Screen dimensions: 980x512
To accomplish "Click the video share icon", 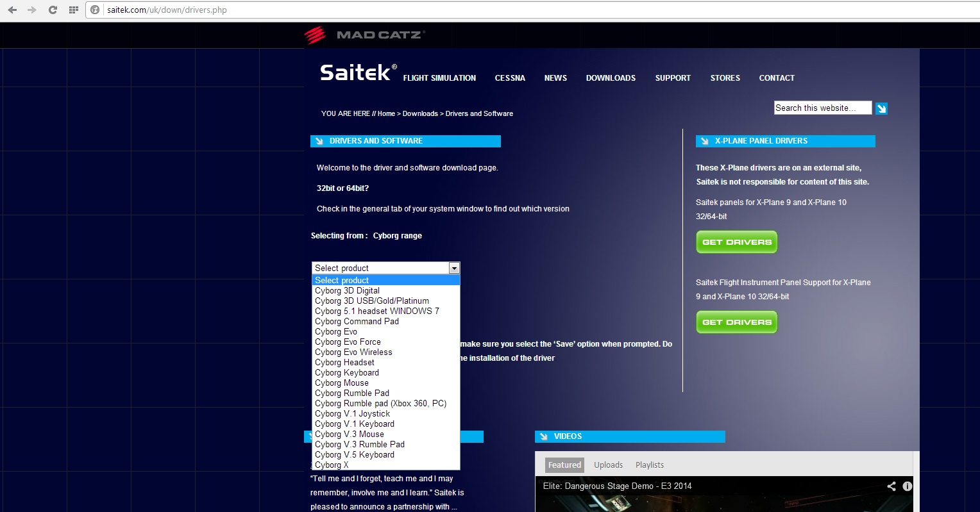I will click(891, 486).
